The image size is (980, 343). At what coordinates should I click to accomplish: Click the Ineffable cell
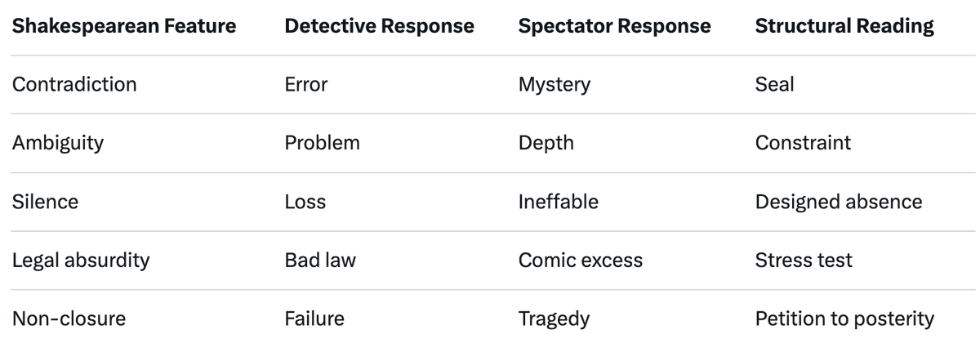click(x=558, y=201)
